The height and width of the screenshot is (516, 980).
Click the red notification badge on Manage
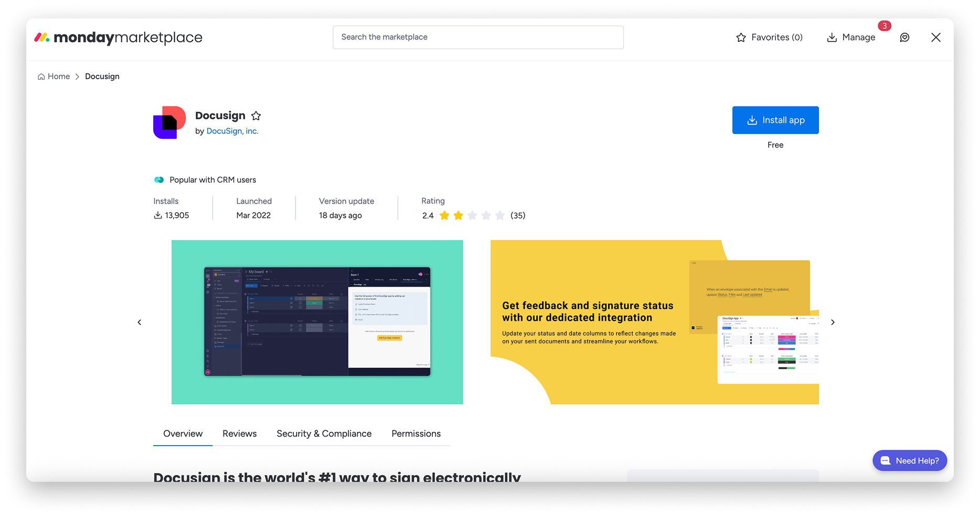pos(885,26)
